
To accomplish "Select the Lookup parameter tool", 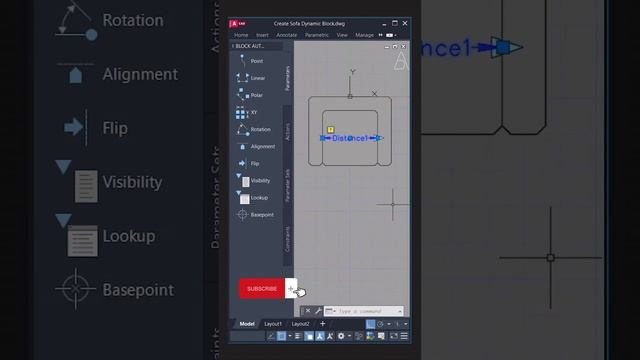I will click(252, 198).
